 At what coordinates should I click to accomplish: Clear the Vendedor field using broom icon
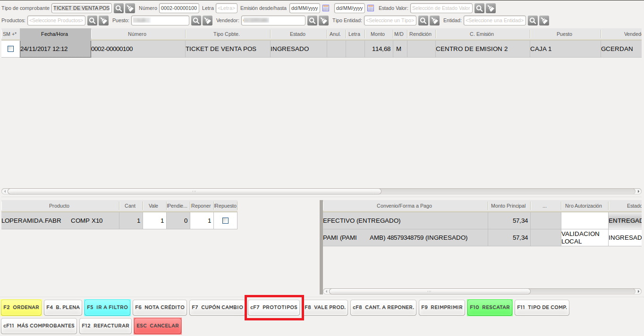pos(323,21)
